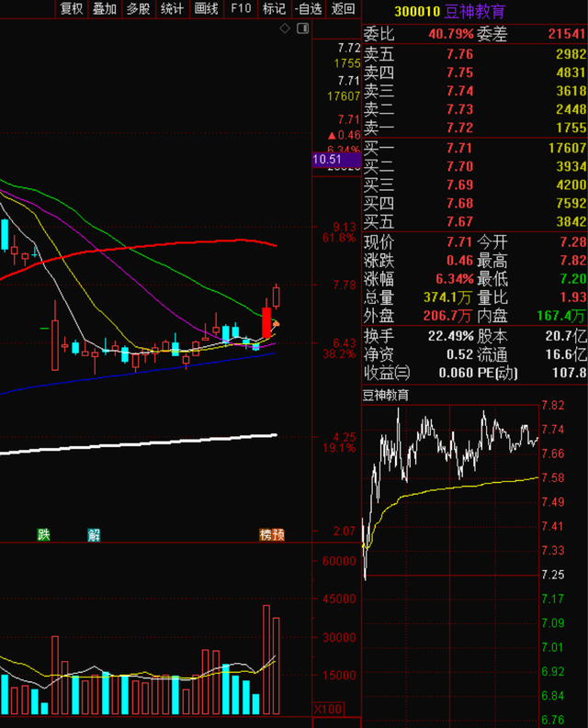Click the 38.2% Fibonacci level label
This screenshot has width=588, height=728.
(339, 354)
